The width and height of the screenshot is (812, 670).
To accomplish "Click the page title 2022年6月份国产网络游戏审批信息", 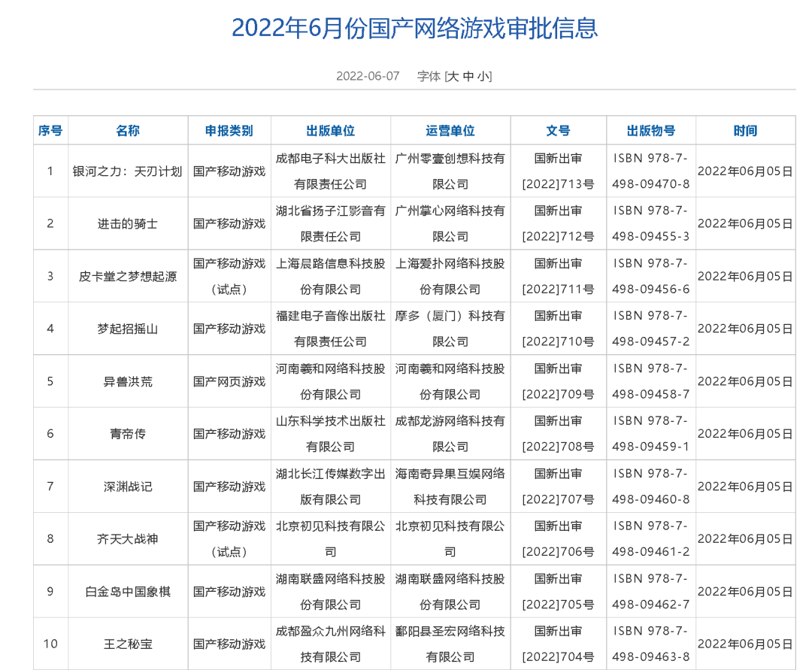I will click(x=415, y=28).
